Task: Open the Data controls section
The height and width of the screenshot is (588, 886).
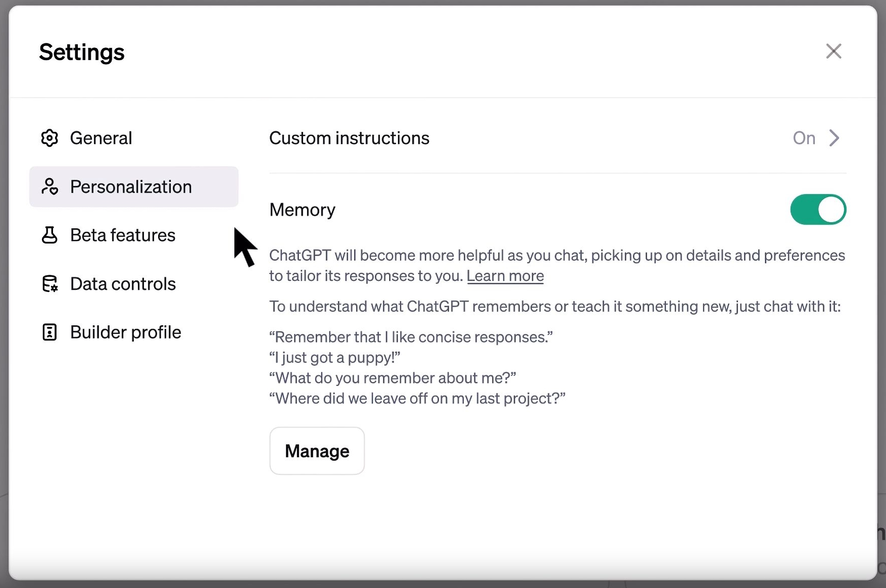Action: click(123, 283)
